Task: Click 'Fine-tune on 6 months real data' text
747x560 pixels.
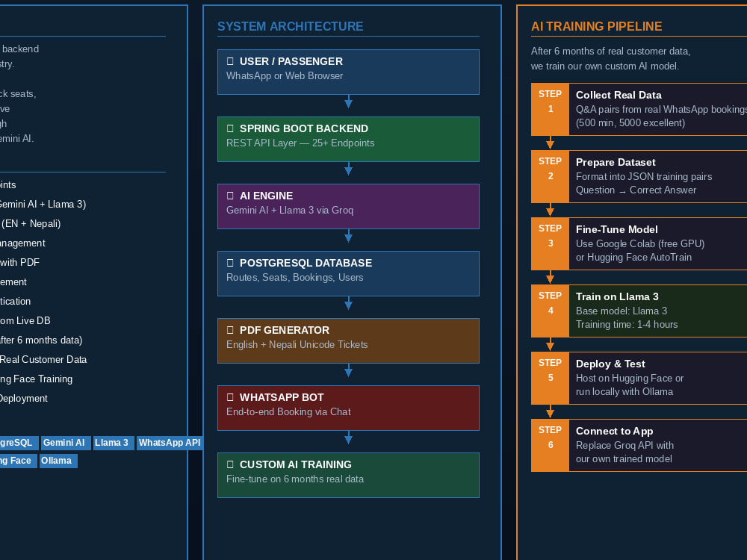Action: 295,479
